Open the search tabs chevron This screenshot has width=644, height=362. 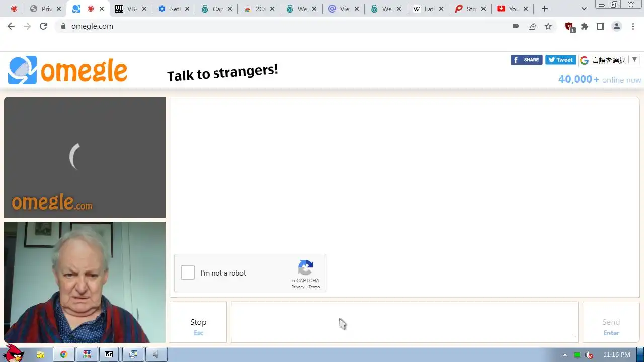tap(584, 9)
